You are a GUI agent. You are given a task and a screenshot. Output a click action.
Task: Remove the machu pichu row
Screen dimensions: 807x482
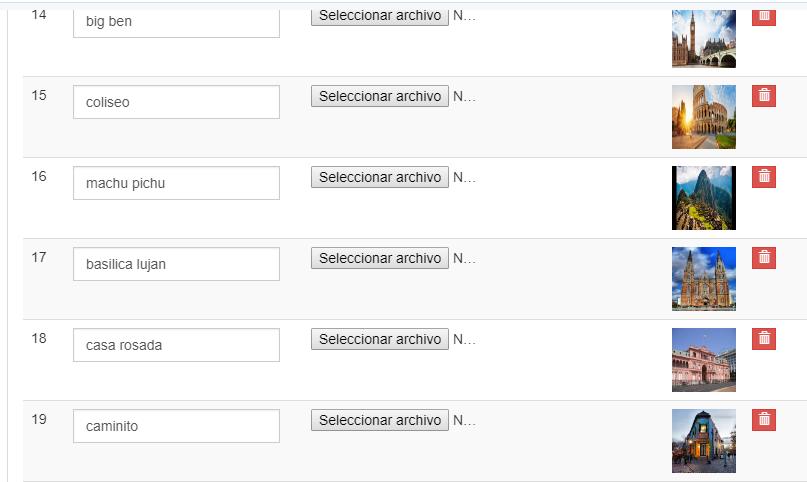pos(763,177)
